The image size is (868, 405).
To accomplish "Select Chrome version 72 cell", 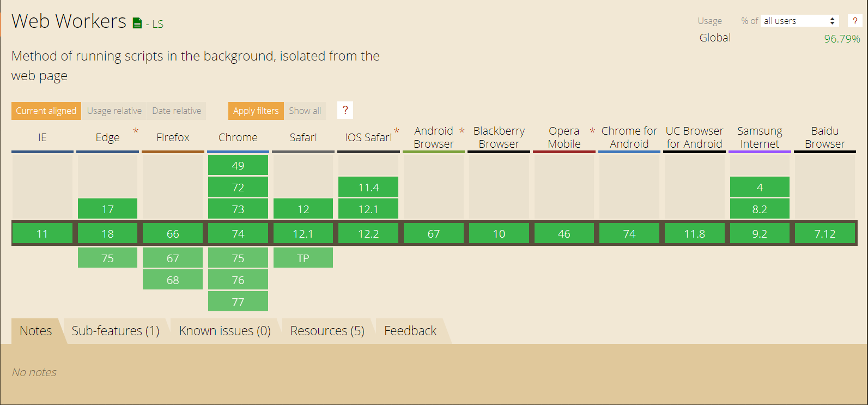I will (238, 187).
